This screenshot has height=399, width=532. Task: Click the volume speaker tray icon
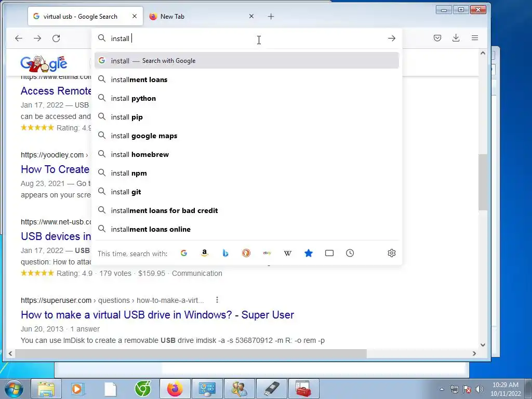point(480,389)
